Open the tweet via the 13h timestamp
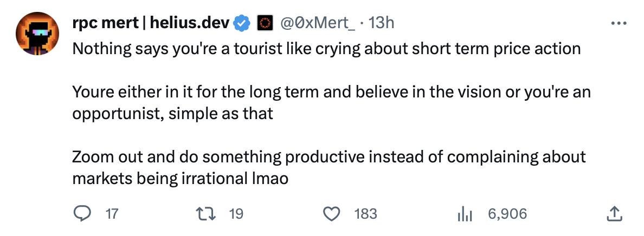 click(x=381, y=23)
